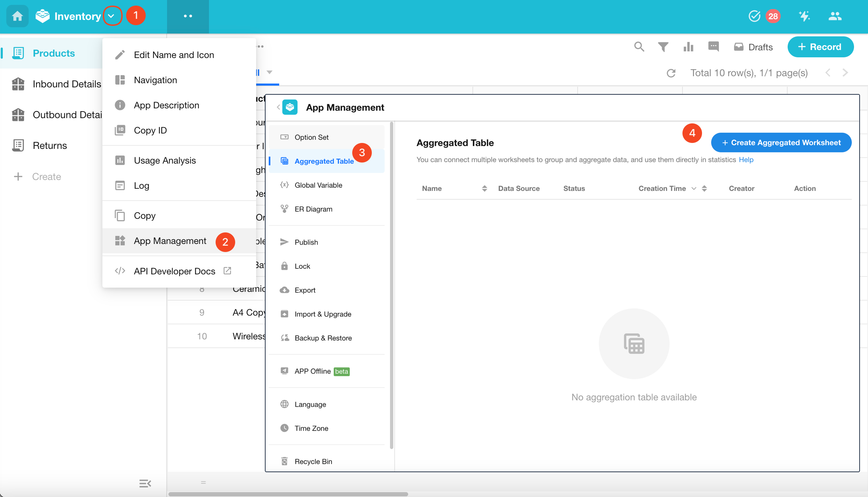Go back using App Management chevron
Viewport: 868px width, 497px height.
(279, 107)
